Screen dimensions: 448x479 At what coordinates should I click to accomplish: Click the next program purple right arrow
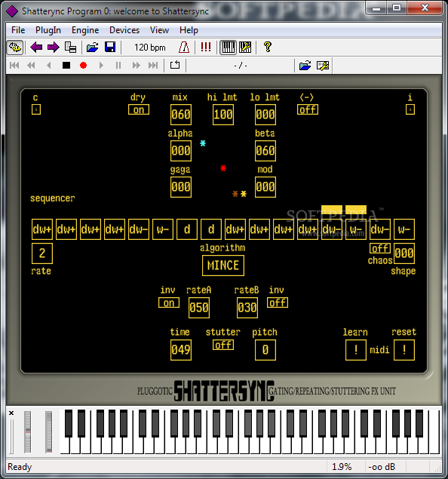tap(54, 48)
